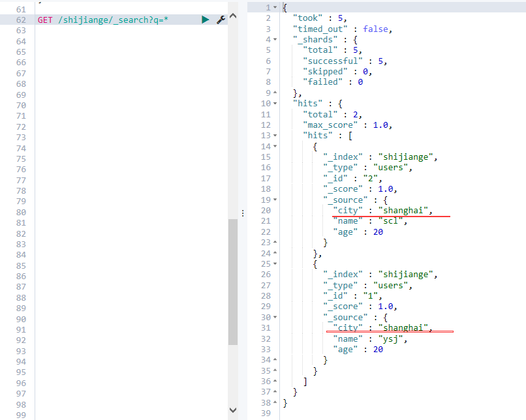
Task: Grab the editor vertical scrollbar thumb
Action: pyautogui.click(x=233, y=282)
